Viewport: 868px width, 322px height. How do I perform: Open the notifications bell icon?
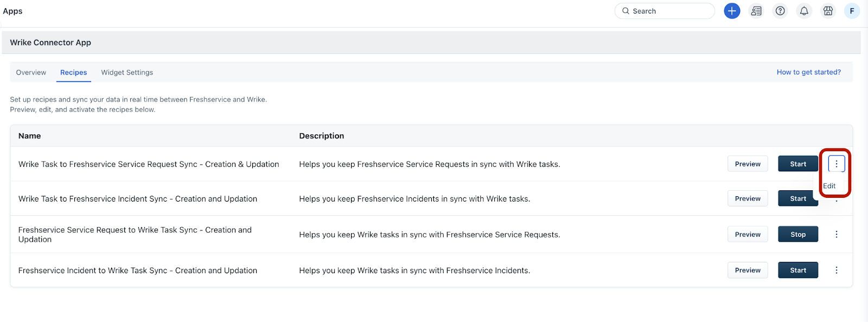[x=804, y=11]
